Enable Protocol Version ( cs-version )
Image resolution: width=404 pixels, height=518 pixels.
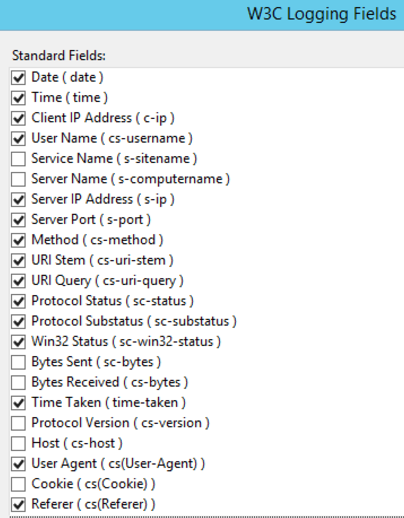point(18,423)
